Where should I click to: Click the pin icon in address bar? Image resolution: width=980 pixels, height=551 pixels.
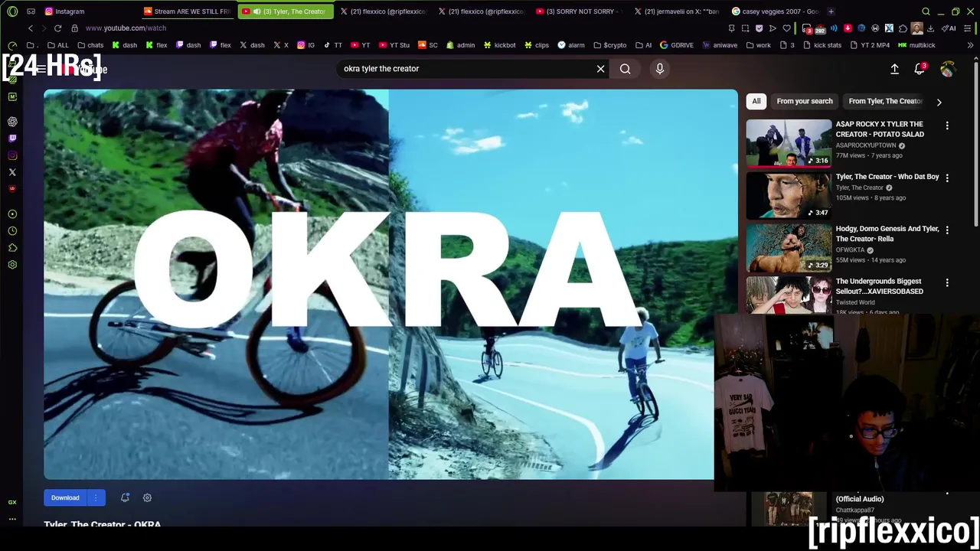(x=731, y=28)
